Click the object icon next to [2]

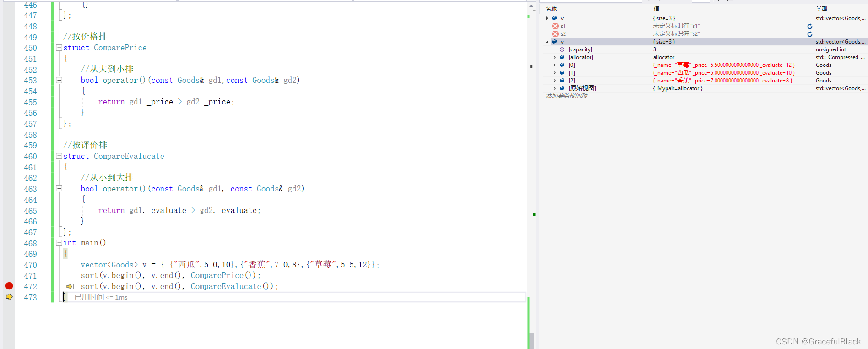[562, 81]
